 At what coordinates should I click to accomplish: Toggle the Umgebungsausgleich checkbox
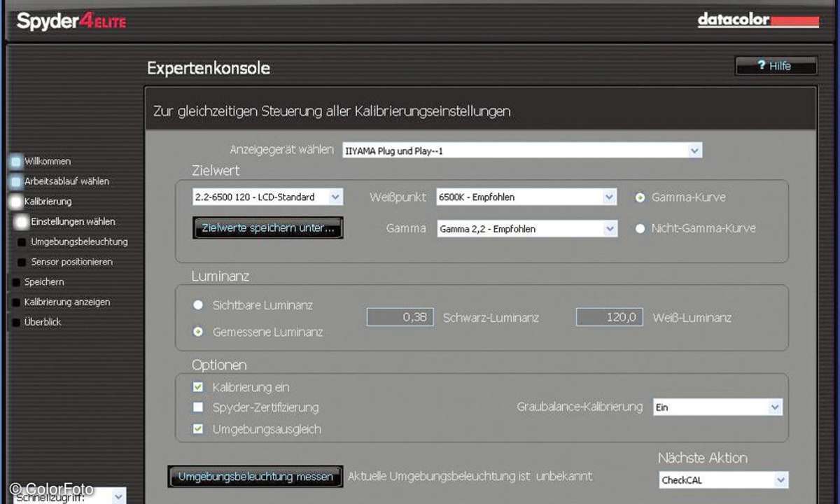coord(198,428)
